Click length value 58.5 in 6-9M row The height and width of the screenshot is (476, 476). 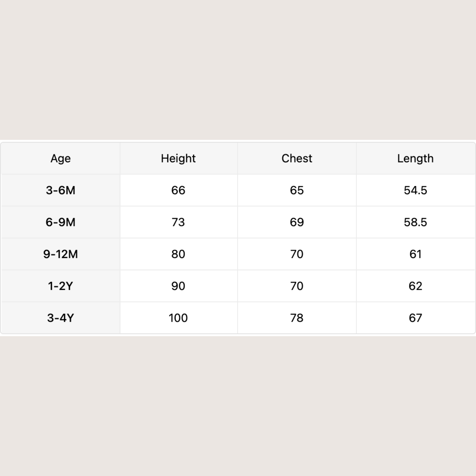[x=415, y=222]
